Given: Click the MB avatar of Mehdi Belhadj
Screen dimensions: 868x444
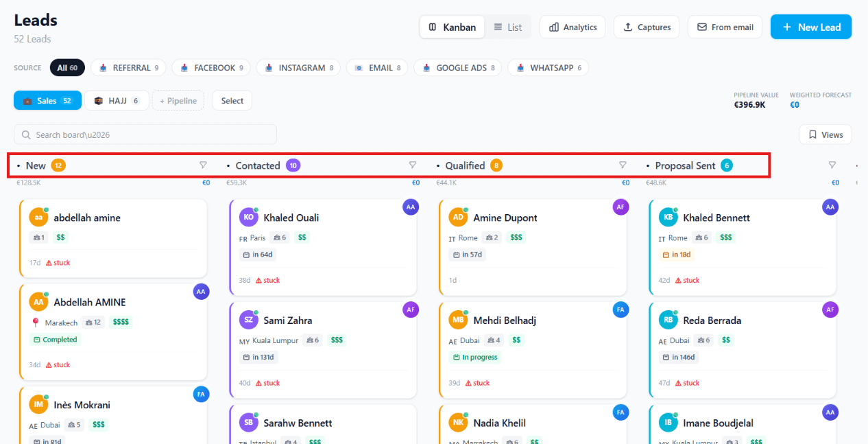Looking at the screenshot, I should pyautogui.click(x=458, y=320).
